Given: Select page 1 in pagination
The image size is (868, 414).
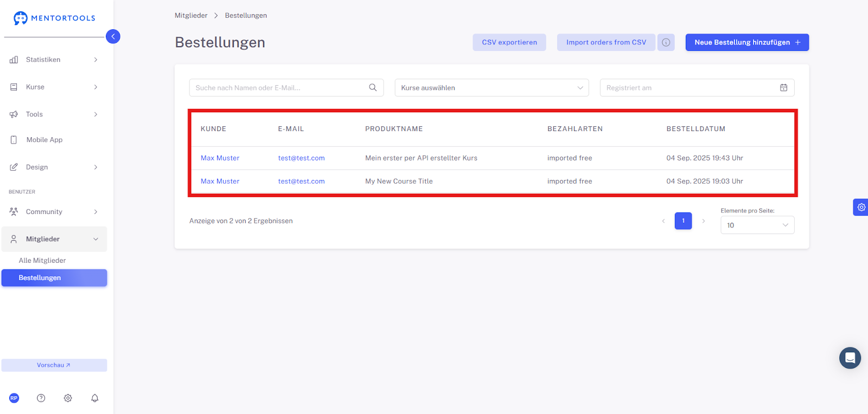Looking at the screenshot, I should click(x=683, y=221).
